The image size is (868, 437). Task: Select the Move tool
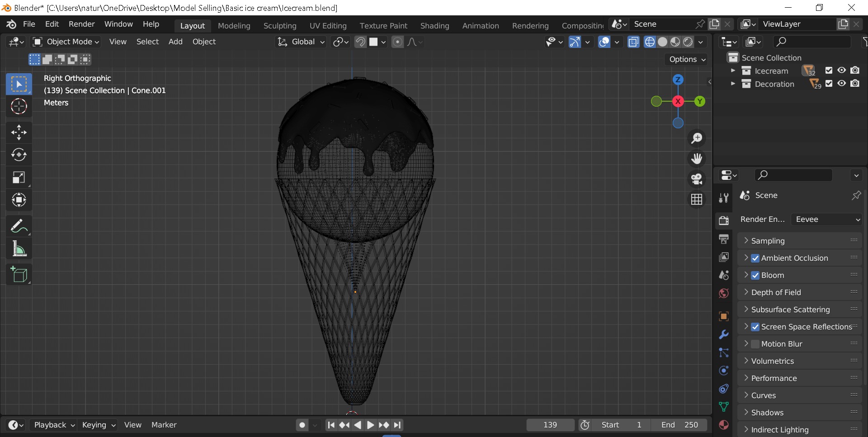click(19, 132)
